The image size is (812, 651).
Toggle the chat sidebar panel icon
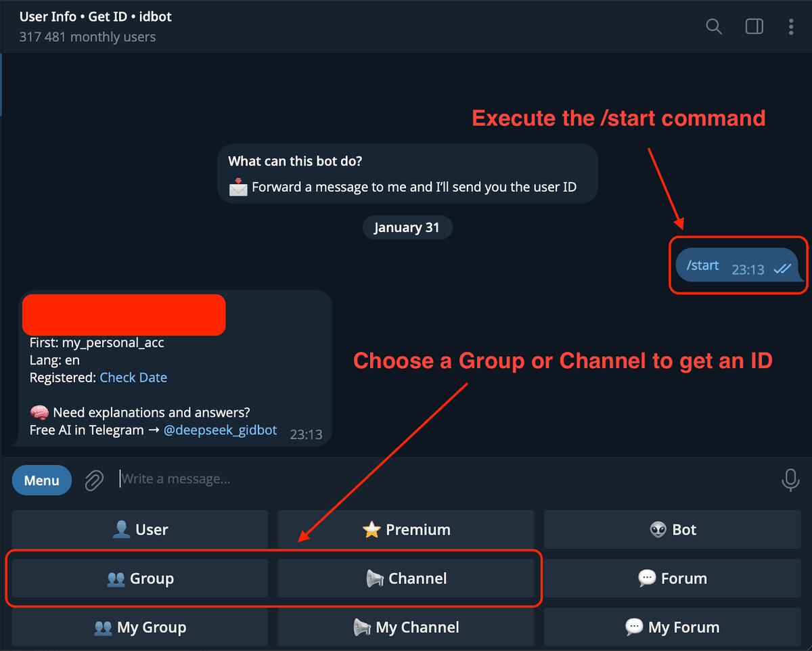754,26
